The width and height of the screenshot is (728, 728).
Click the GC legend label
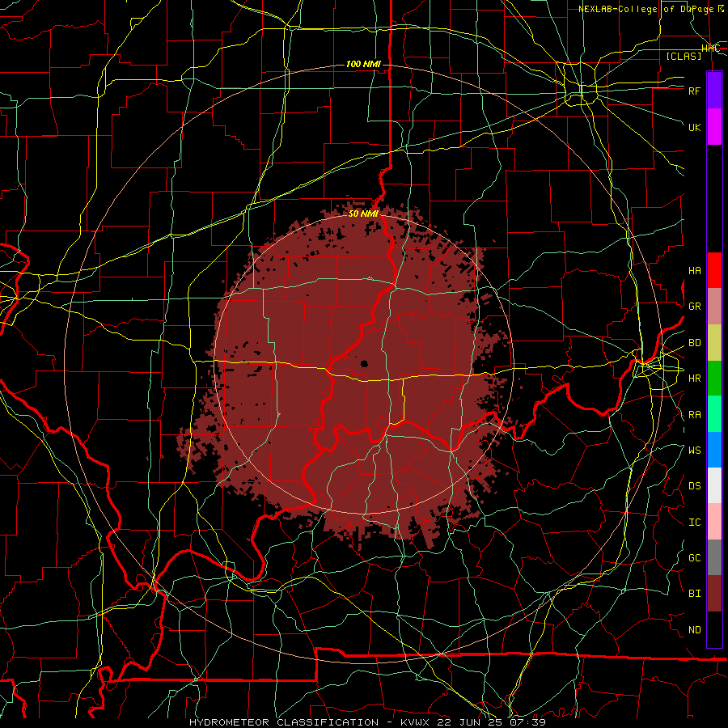pos(695,558)
